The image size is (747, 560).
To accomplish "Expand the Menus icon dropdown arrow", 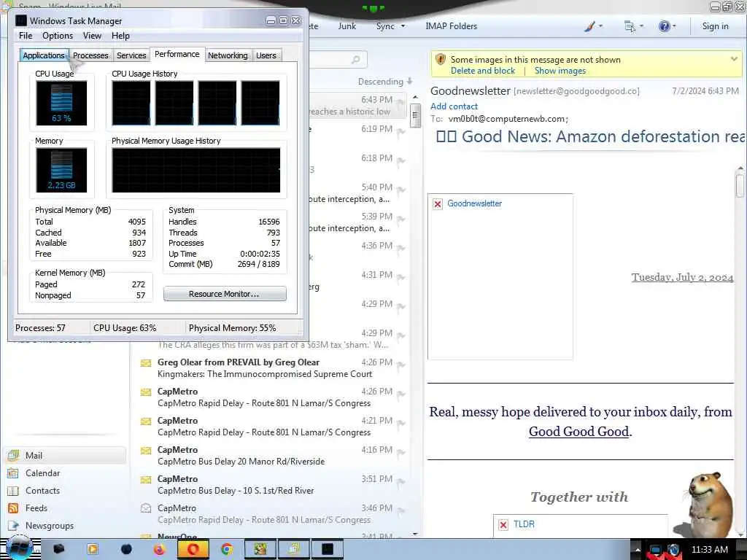I will click(x=641, y=26).
